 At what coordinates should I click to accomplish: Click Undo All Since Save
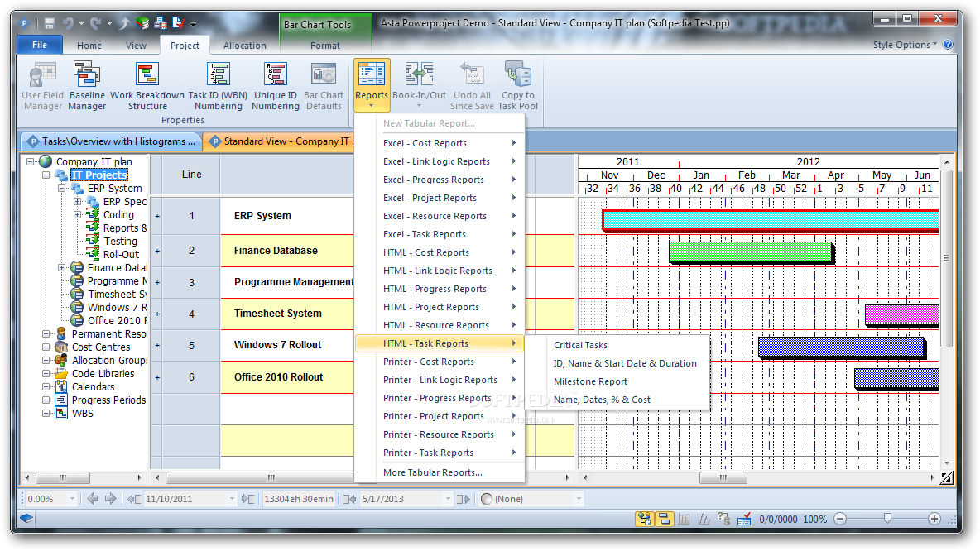pyautogui.click(x=472, y=86)
